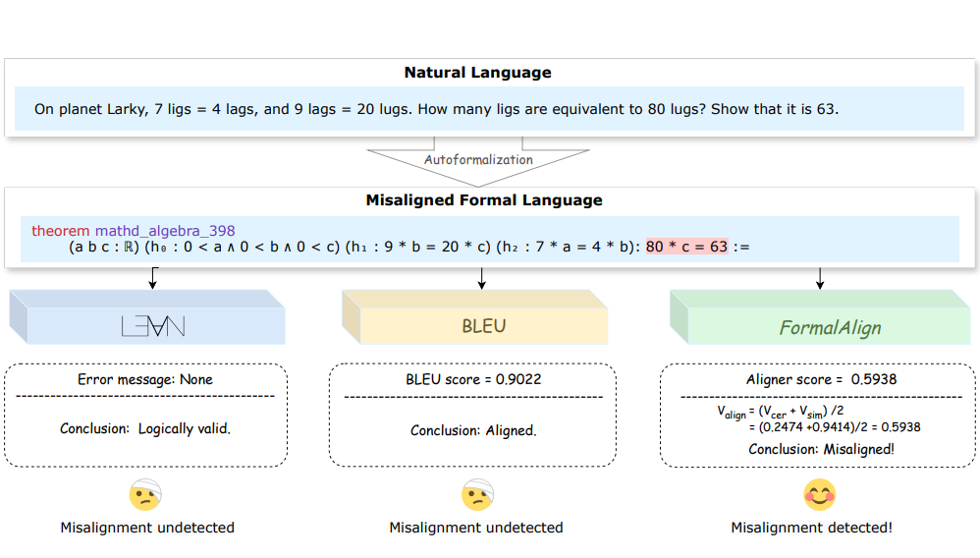Click the red 'theorem' keyword
Viewport: 980px width, 558px height.
(61, 231)
